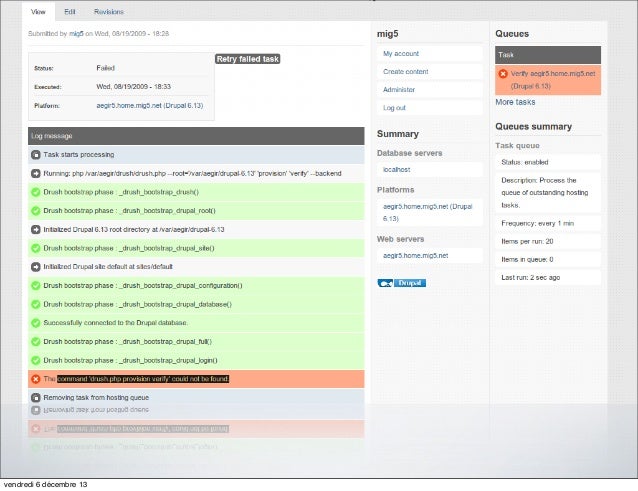Screen dimensions: 638x491
Task: Select 'Items per run: 20' text
Action: [527, 241]
